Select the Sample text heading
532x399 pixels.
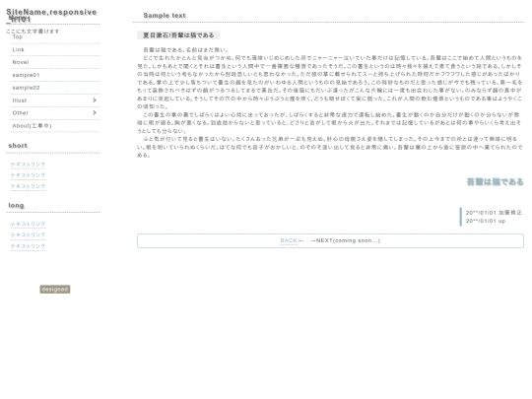[165, 16]
